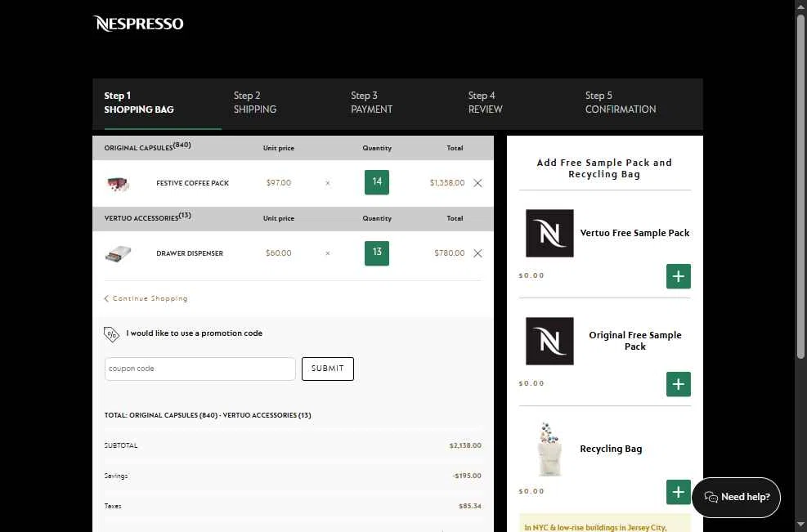Click Vertuo Free Sample Pack title

[634, 233]
